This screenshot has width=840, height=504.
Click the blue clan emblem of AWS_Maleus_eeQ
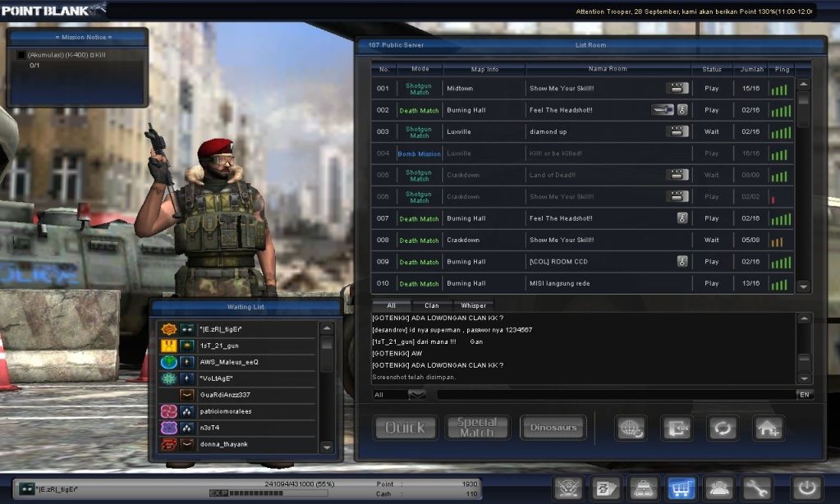tap(169, 362)
